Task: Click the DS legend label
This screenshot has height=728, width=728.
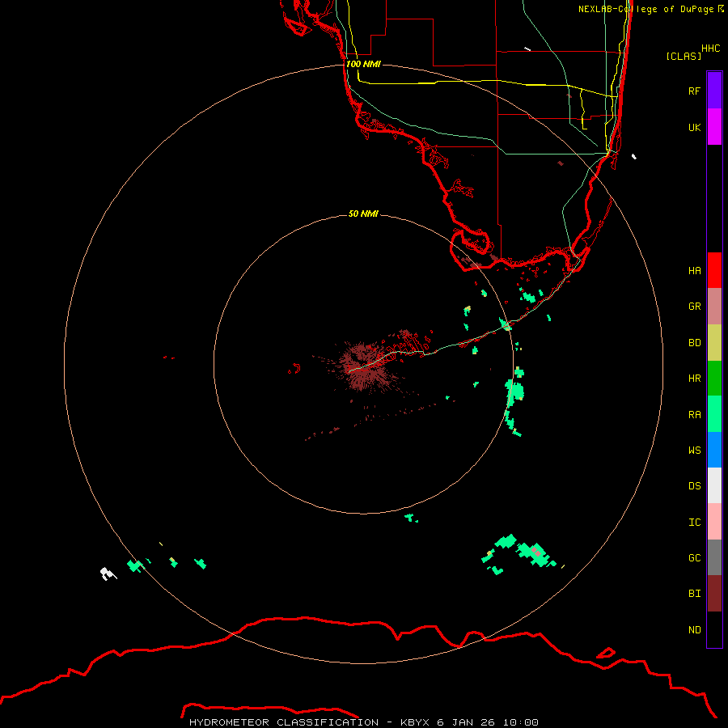Action: [x=694, y=486]
